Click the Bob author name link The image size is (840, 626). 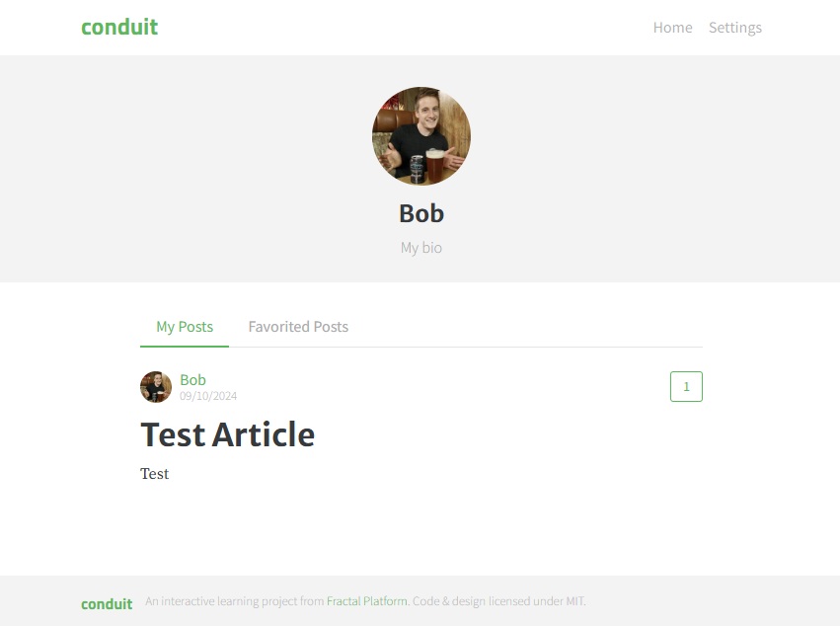coord(192,379)
